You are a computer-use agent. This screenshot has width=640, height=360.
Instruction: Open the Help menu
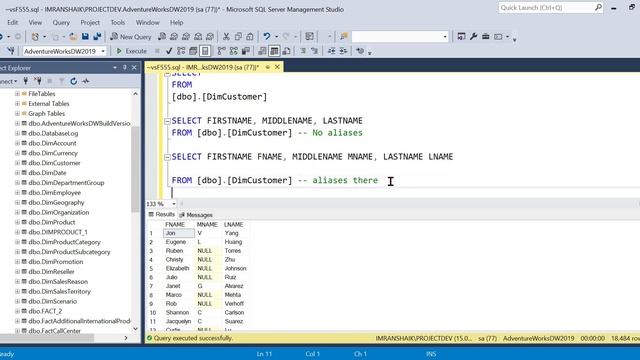pos(176,22)
